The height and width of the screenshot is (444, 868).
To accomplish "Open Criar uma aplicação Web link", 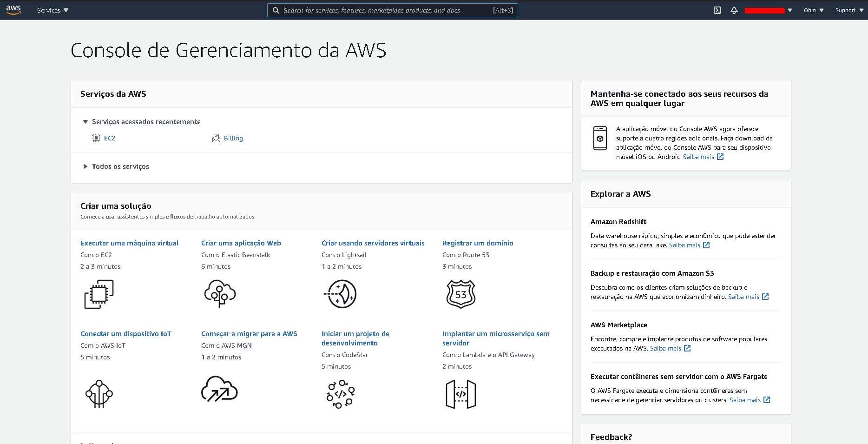I will pyautogui.click(x=241, y=243).
